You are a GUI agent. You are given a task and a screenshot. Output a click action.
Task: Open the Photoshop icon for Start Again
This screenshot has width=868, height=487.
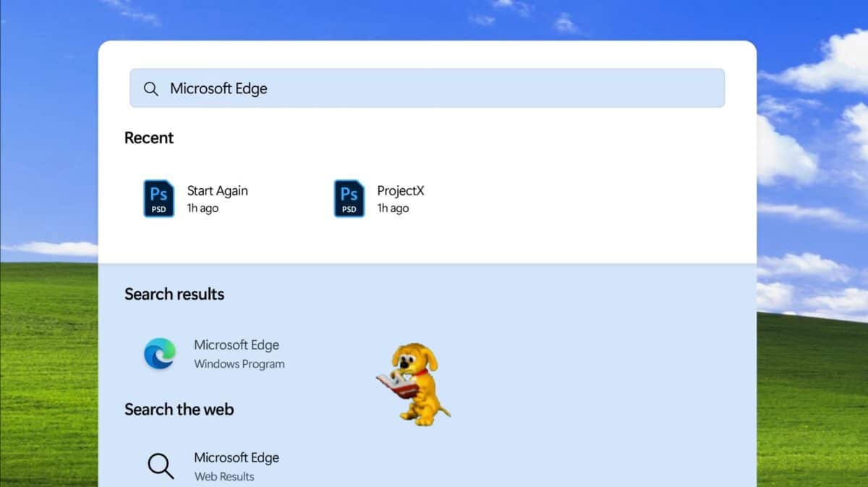pos(158,198)
